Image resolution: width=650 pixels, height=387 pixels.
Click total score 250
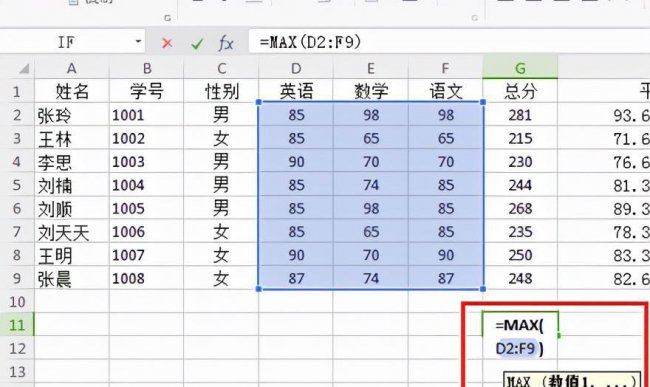[520, 255]
